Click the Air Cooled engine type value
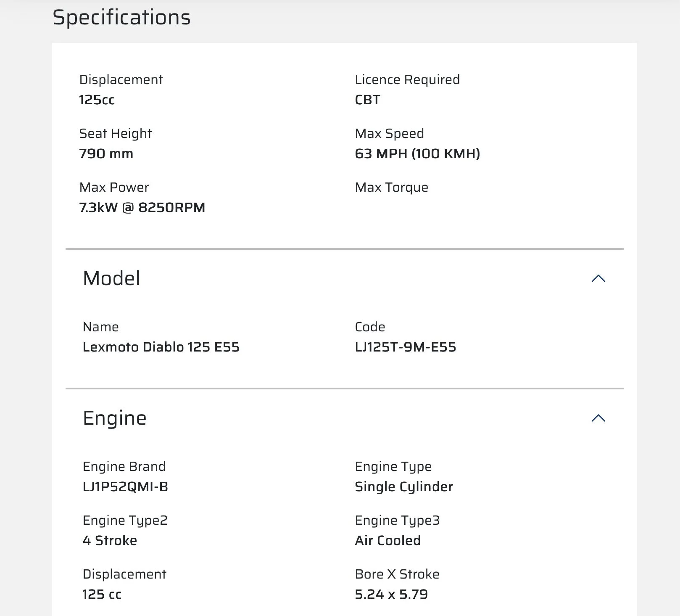Screen dimensions: 680x616 pyautogui.click(x=387, y=540)
